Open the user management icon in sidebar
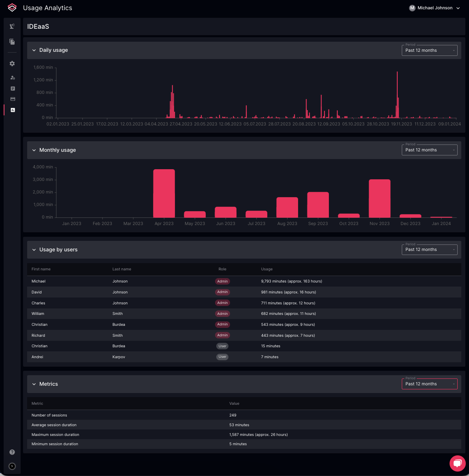Screen dimensions: 469x476 pyautogui.click(x=13, y=78)
